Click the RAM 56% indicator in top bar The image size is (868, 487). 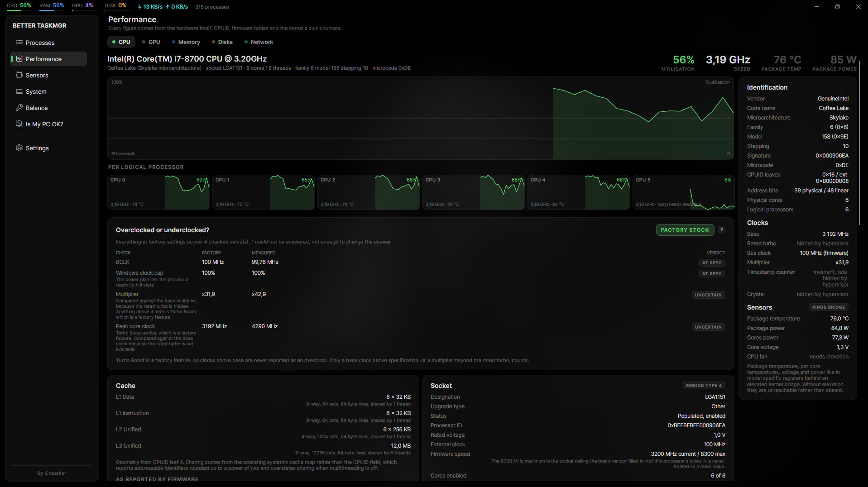(52, 5)
